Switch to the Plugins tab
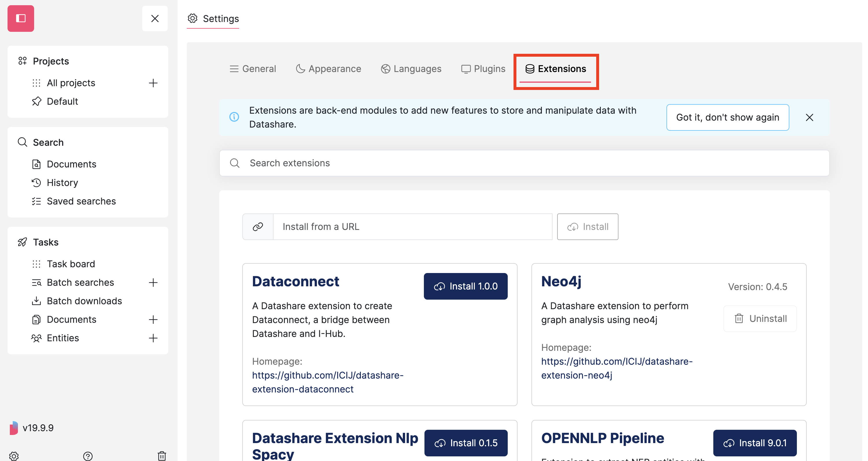Image resolution: width=868 pixels, height=461 pixels. (x=483, y=69)
